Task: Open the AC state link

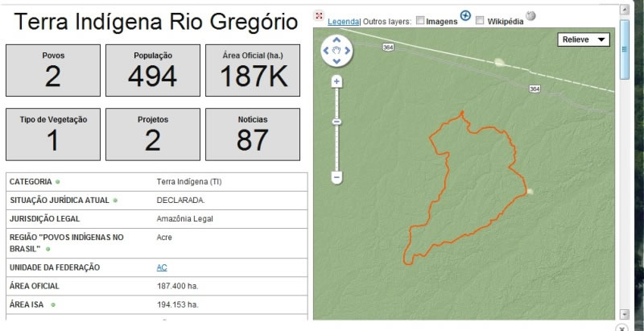Action: coord(162,267)
